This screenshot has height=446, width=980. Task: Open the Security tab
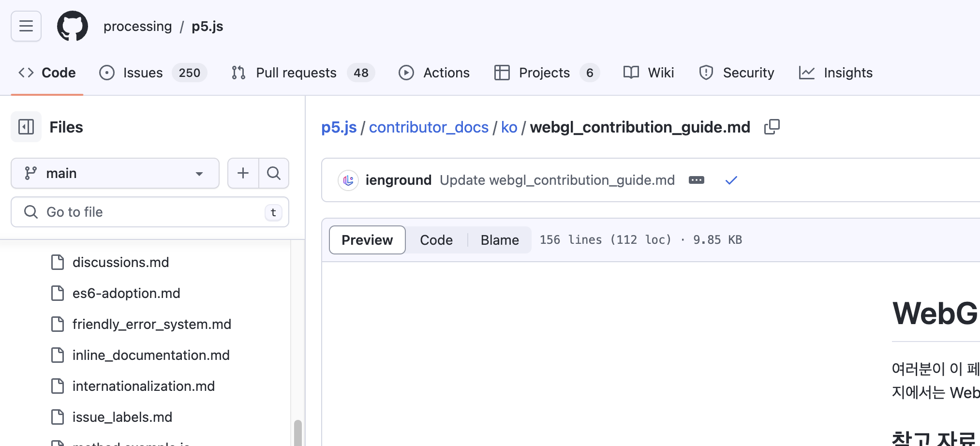[736, 73]
